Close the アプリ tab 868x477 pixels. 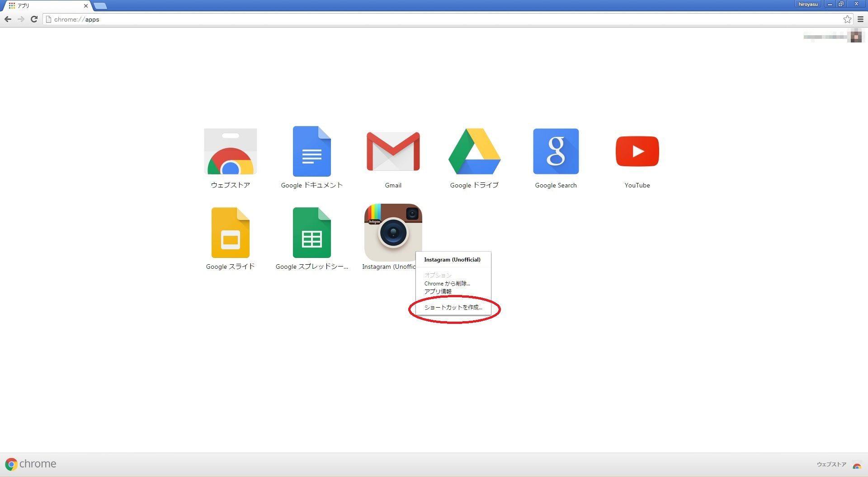coord(86,6)
